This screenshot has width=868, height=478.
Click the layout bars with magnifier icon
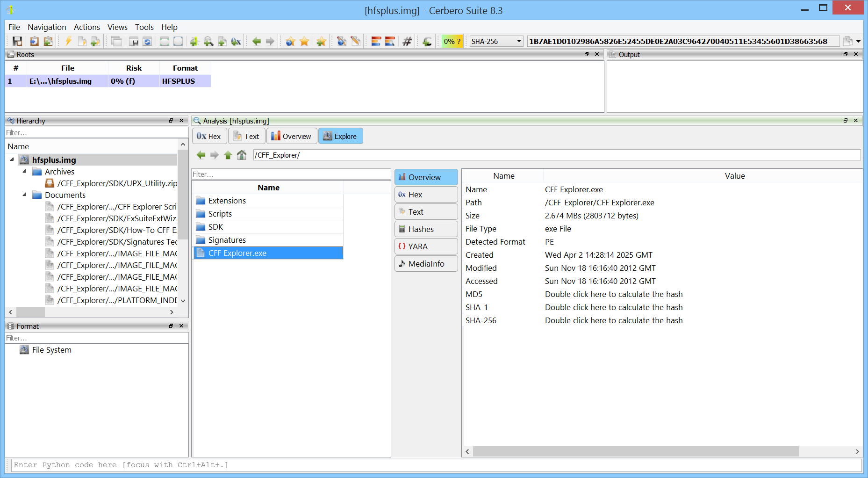click(x=390, y=41)
